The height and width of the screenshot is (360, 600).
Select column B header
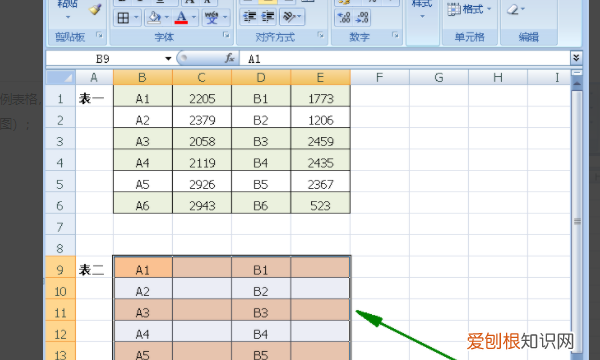click(x=143, y=78)
